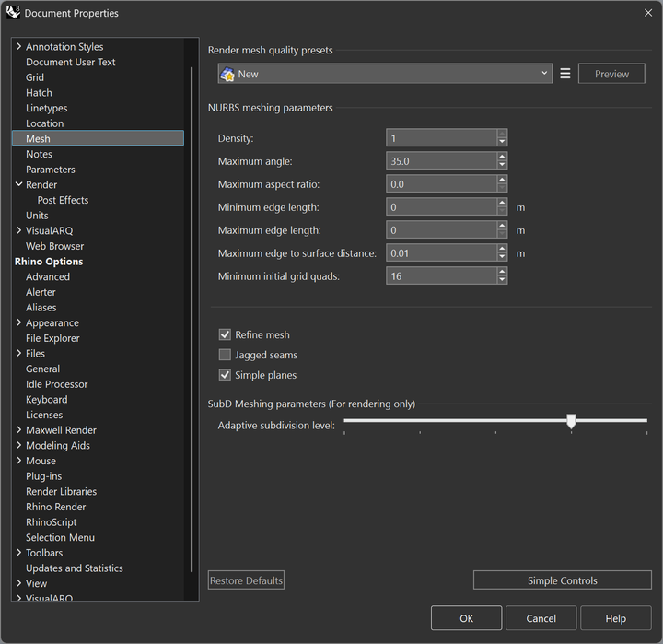Expand the Annotation Styles tree node

coord(19,46)
